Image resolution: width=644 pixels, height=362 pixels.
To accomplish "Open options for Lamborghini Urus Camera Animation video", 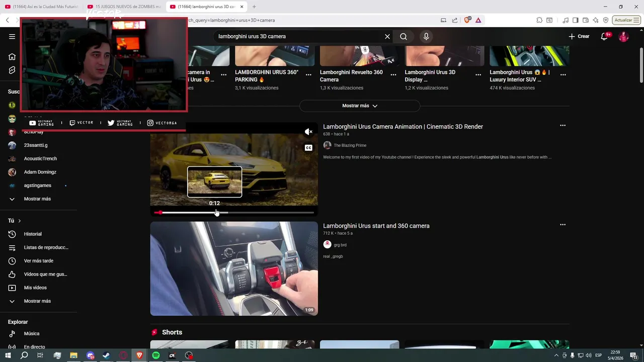I will tap(562, 126).
